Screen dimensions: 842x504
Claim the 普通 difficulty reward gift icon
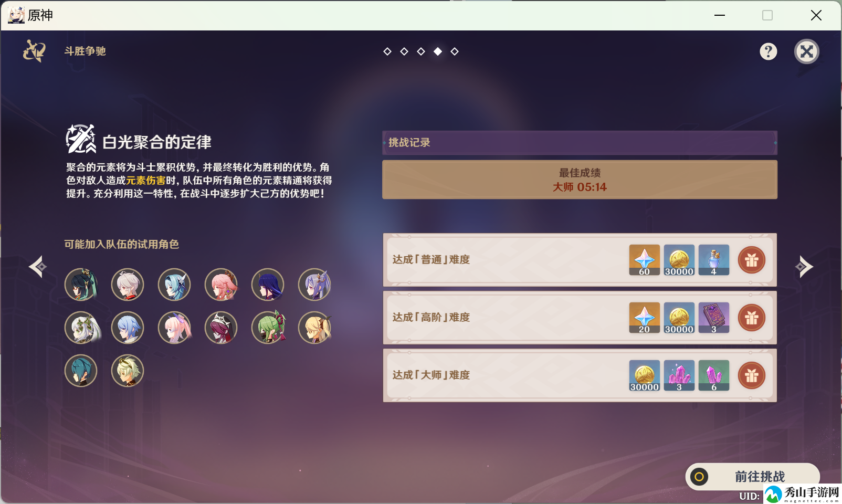(x=752, y=260)
